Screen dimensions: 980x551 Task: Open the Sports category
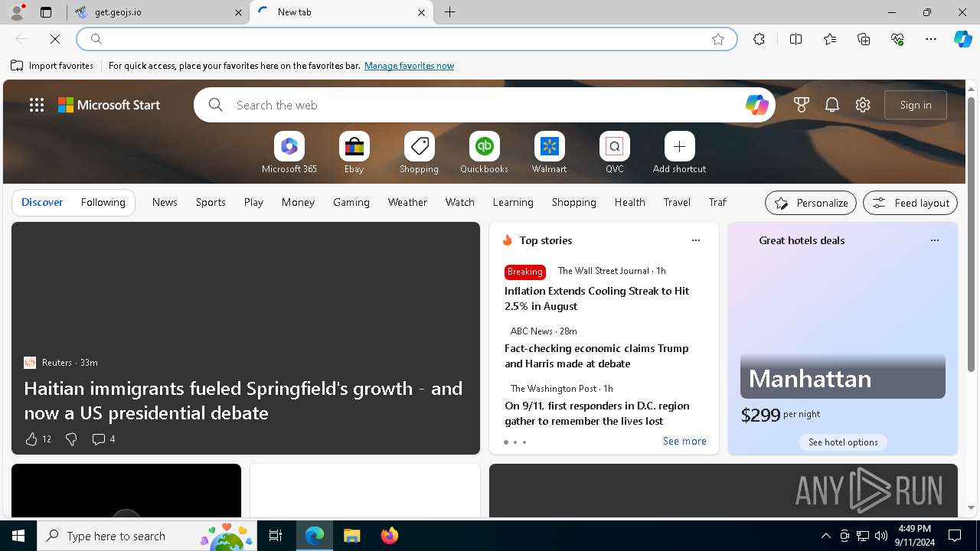click(x=211, y=202)
